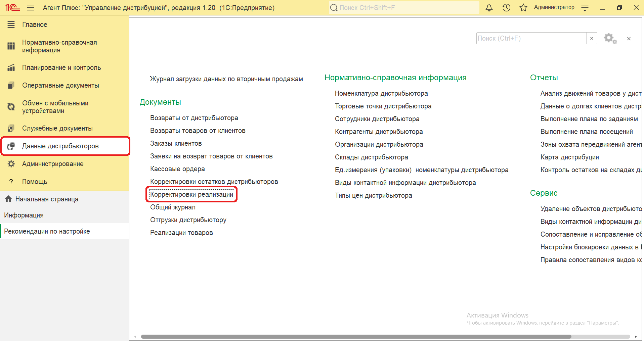The width and height of the screenshot is (644, 341).
Task: Open Заказы клиентов
Action: [x=176, y=143]
